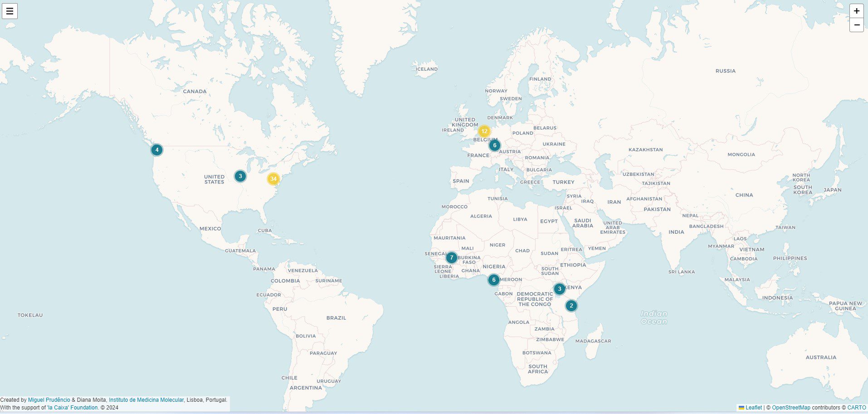Open the 'la Caixa' Foundation link

[x=73, y=408]
